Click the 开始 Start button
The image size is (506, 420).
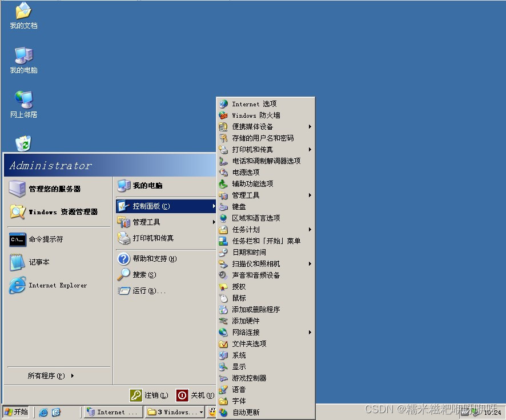click(x=16, y=412)
